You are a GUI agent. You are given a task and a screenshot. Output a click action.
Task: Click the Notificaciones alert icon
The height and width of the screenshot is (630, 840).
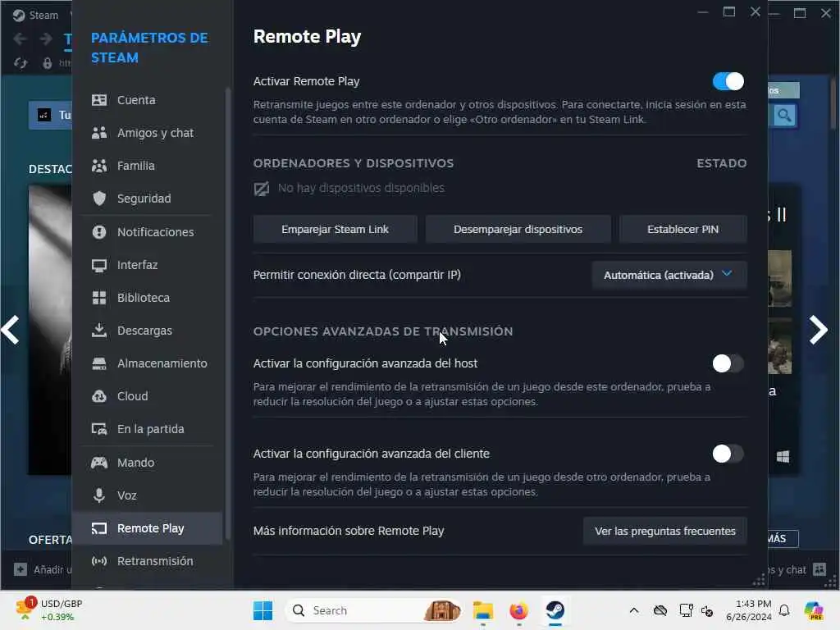tap(99, 232)
